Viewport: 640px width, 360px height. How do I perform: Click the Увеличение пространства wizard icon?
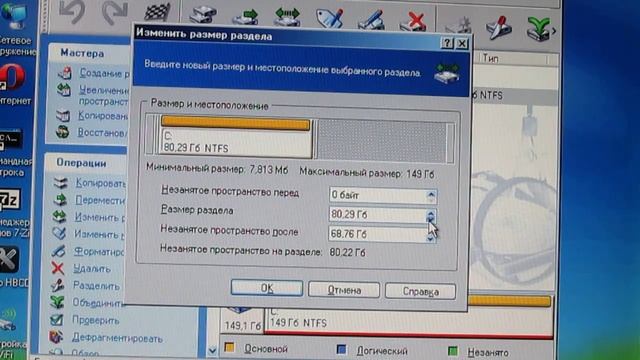point(64,90)
